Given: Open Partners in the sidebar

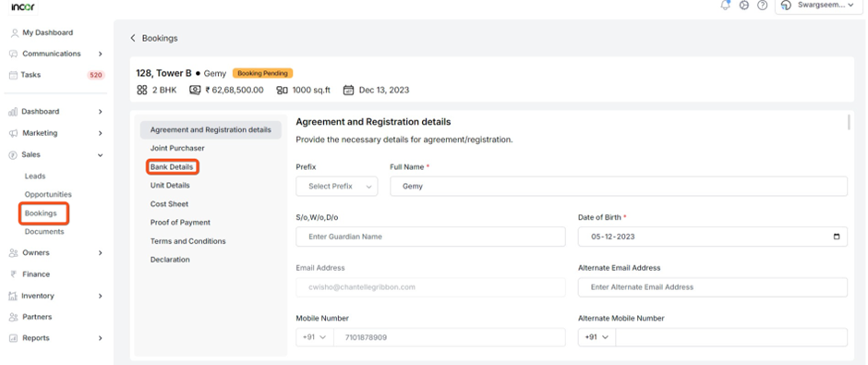Looking at the screenshot, I should click(37, 317).
